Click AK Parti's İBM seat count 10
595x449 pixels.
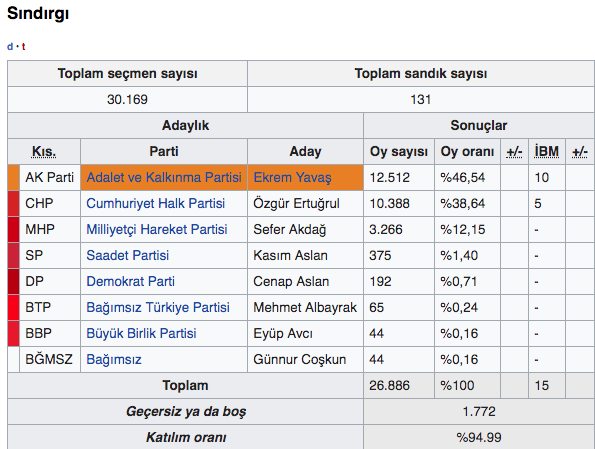(x=541, y=177)
